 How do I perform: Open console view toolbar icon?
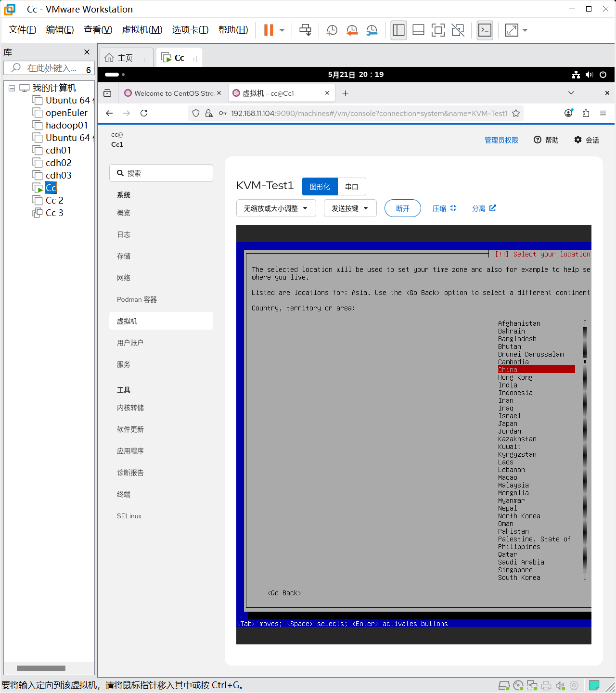[x=485, y=30]
